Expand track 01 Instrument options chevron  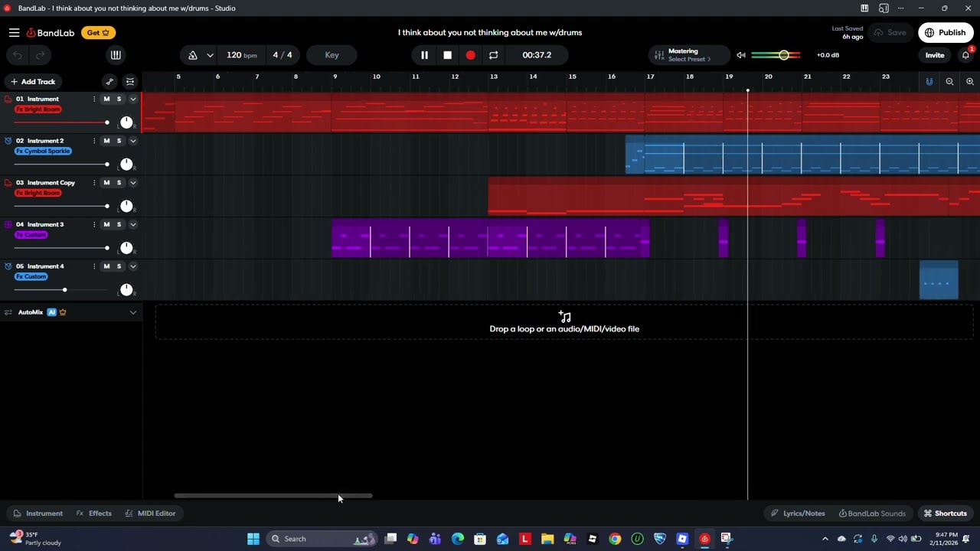coord(133,99)
